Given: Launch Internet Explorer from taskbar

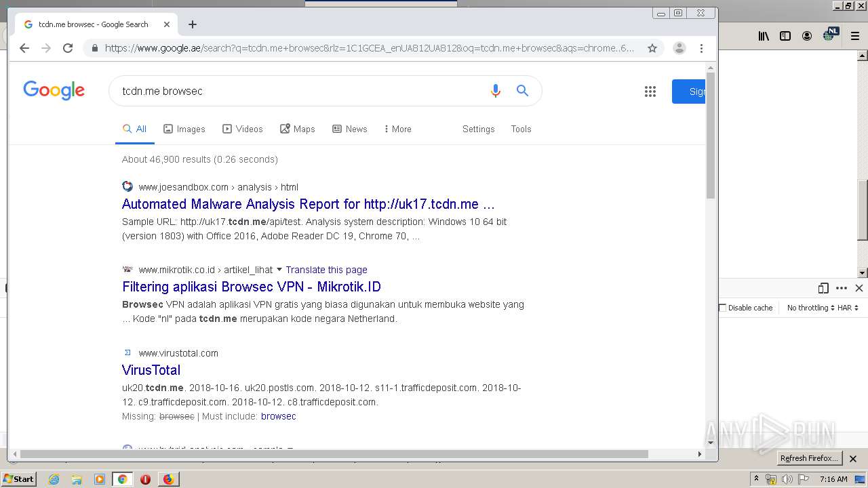Looking at the screenshot, I should tap(54, 479).
